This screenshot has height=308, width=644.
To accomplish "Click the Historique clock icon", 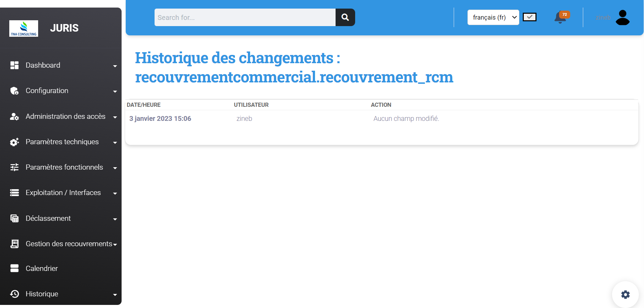I will (x=14, y=294).
